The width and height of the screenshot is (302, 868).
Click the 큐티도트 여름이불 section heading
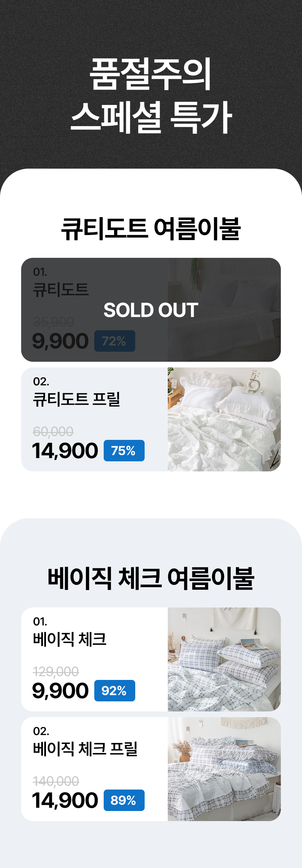(151, 229)
